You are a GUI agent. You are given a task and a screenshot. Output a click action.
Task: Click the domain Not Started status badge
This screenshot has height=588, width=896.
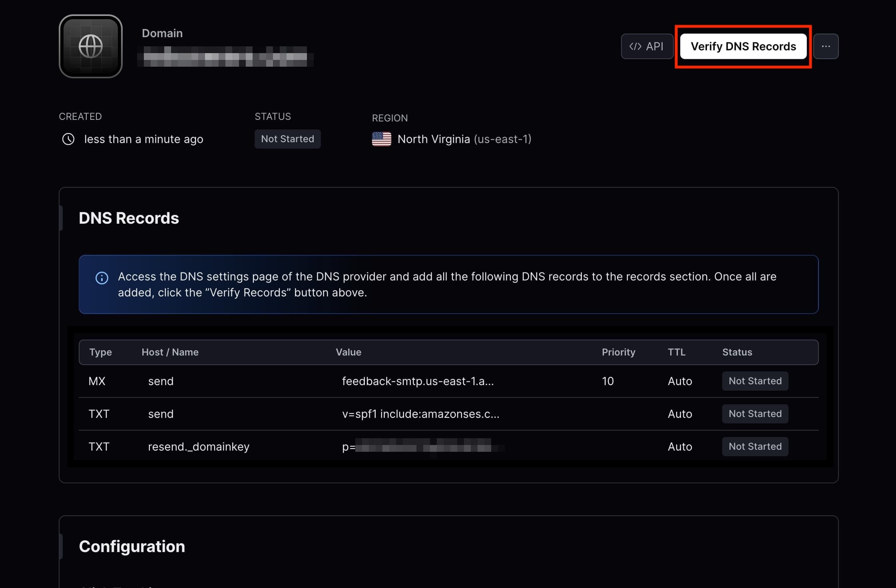point(287,139)
